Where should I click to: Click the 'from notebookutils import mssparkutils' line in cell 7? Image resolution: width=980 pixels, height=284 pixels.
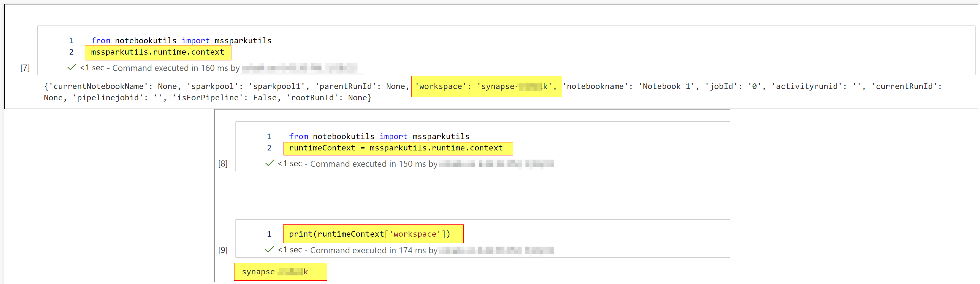[x=181, y=40]
